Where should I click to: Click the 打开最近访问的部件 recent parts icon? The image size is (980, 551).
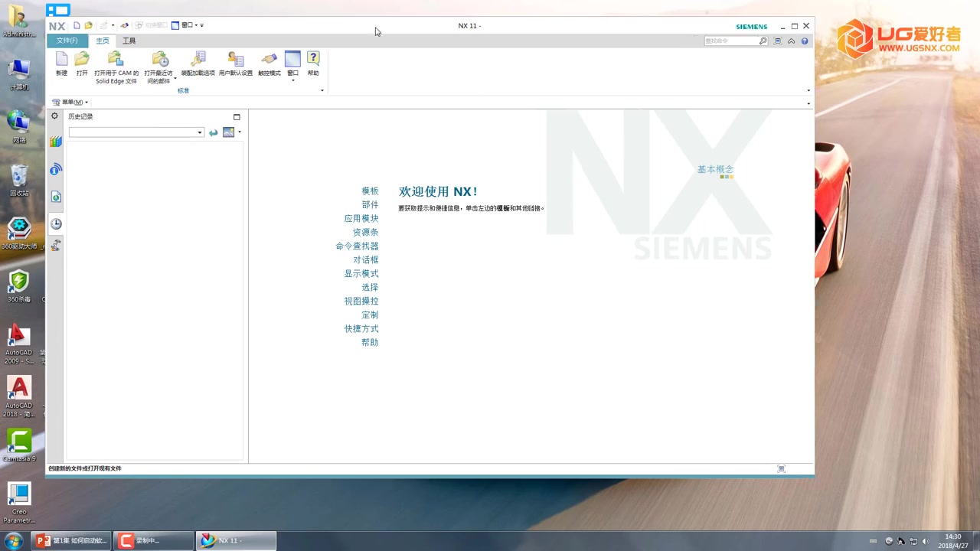tap(160, 60)
